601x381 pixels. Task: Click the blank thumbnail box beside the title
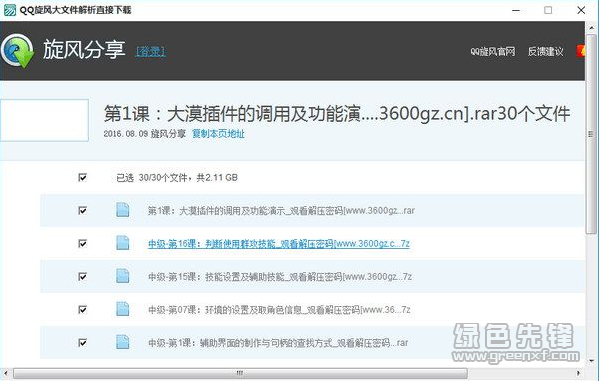(x=44, y=120)
